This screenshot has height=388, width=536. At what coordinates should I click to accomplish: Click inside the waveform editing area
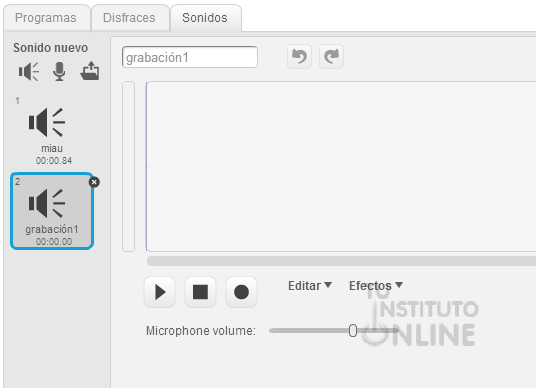(341, 166)
